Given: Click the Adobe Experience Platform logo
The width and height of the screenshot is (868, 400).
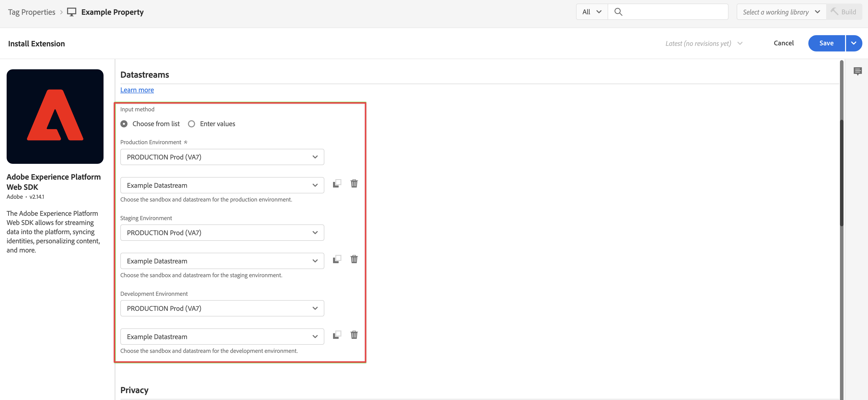Looking at the screenshot, I should coord(55,116).
